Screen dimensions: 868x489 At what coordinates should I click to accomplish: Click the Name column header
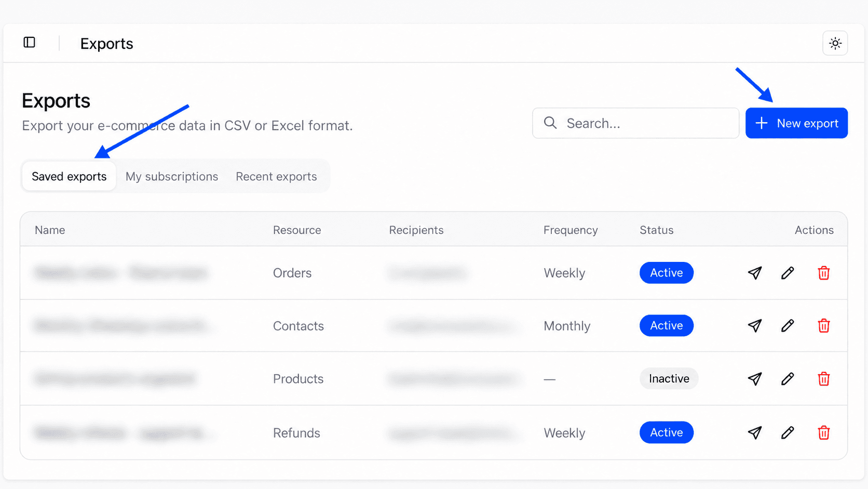point(50,230)
